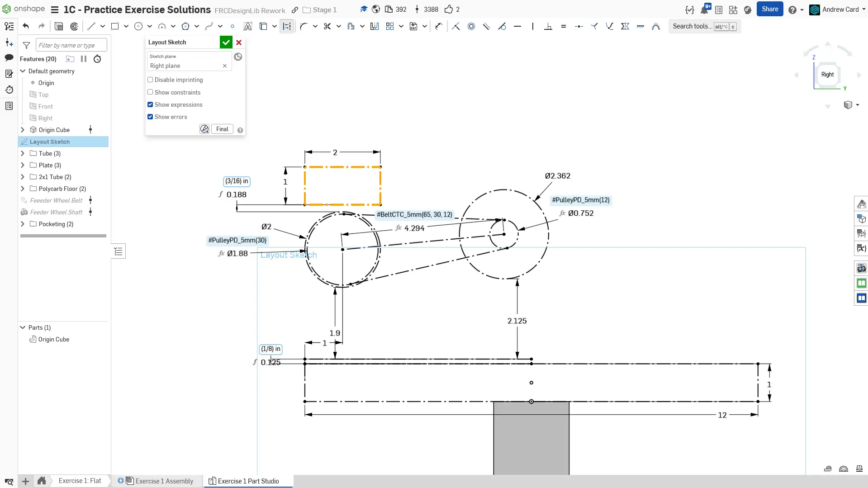Click the sketch Text tool

coord(247,26)
